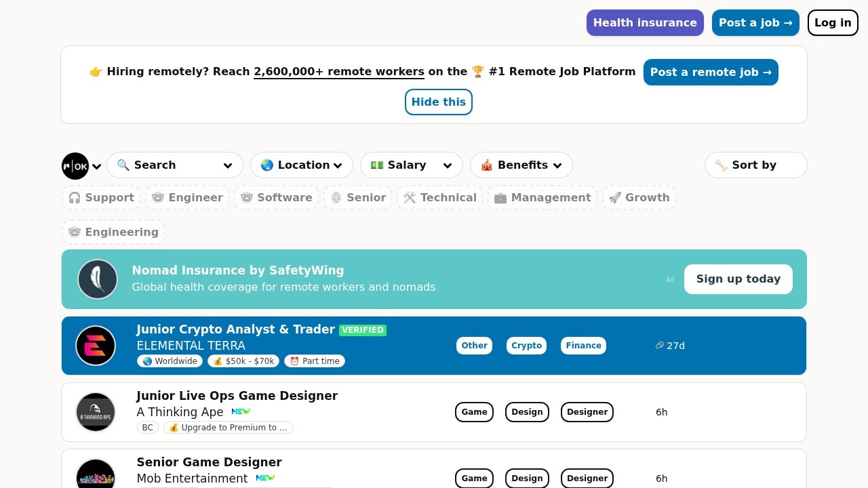The width and height of the screenshot is (868, 488).
Task: Enable the Management tag filter
Action: click(542, 198)
